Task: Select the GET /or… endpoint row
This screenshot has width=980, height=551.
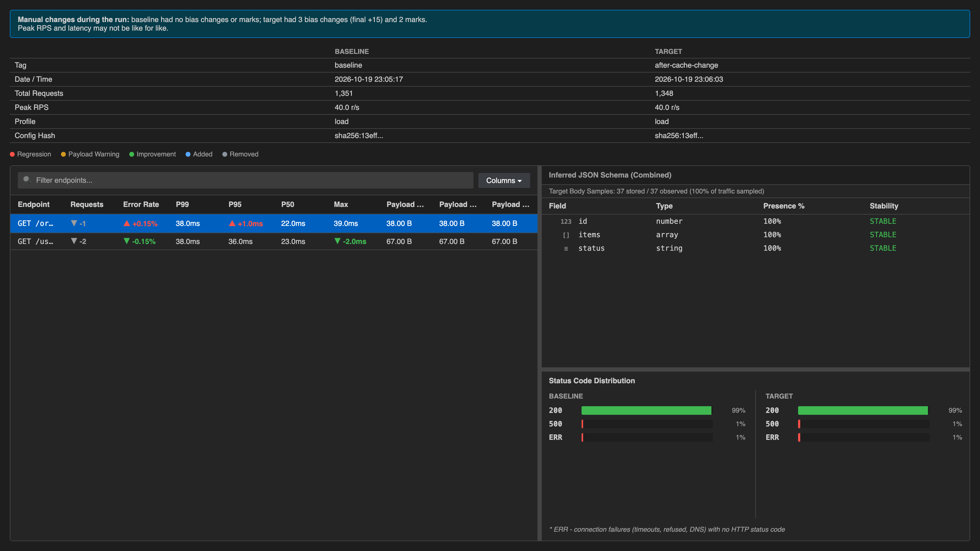Action: pyautogui.click(x=274, y=223)
